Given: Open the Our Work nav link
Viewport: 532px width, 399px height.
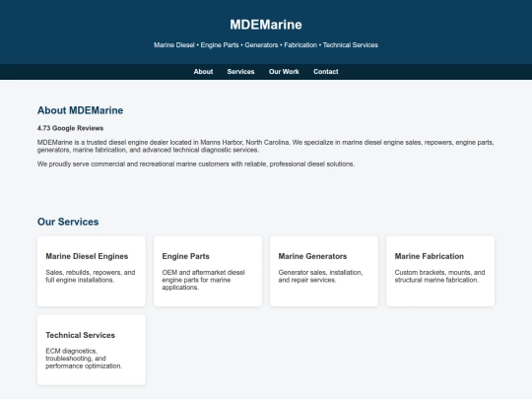Looking at the screenshot, I should click(284, 72).
